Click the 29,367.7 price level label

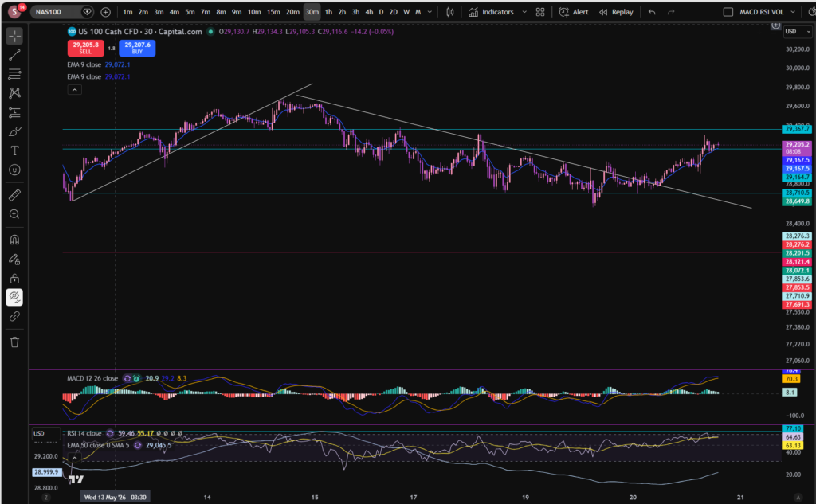coord(797,129)
